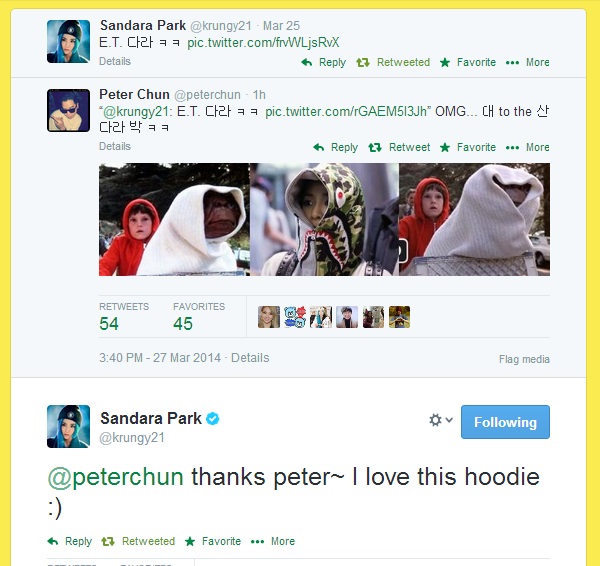Open pic.twitter.com/frvWLjsRvX link
This screenshot has width=600, height=566.
click(x=263, y=42)
